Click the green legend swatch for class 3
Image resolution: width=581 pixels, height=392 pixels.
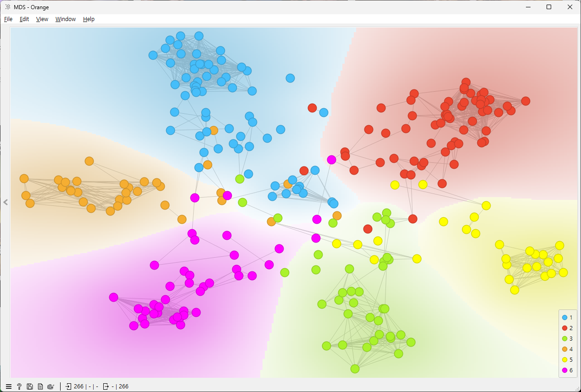point(564,338)
